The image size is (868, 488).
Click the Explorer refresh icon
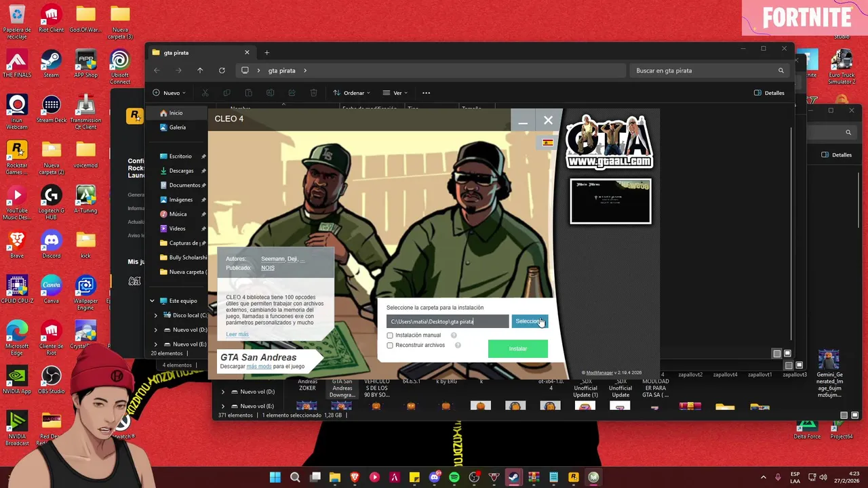click(222, 70)
